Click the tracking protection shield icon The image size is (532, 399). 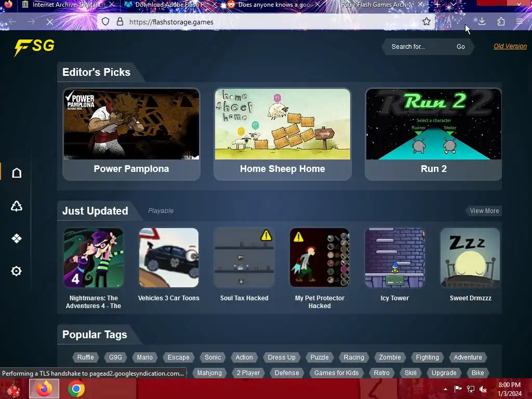coord(105,22)
